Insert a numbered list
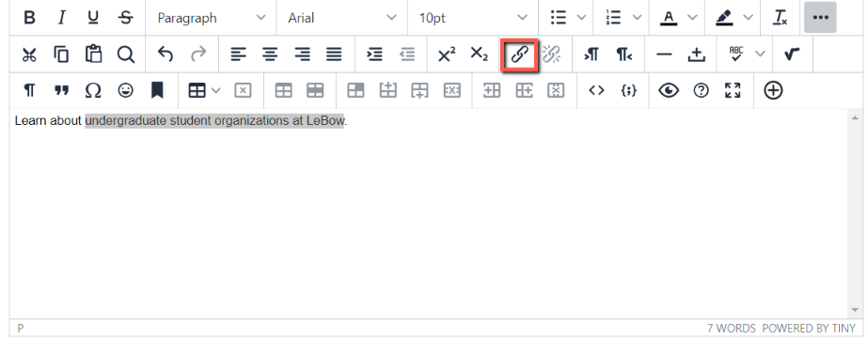 [613, 18]
